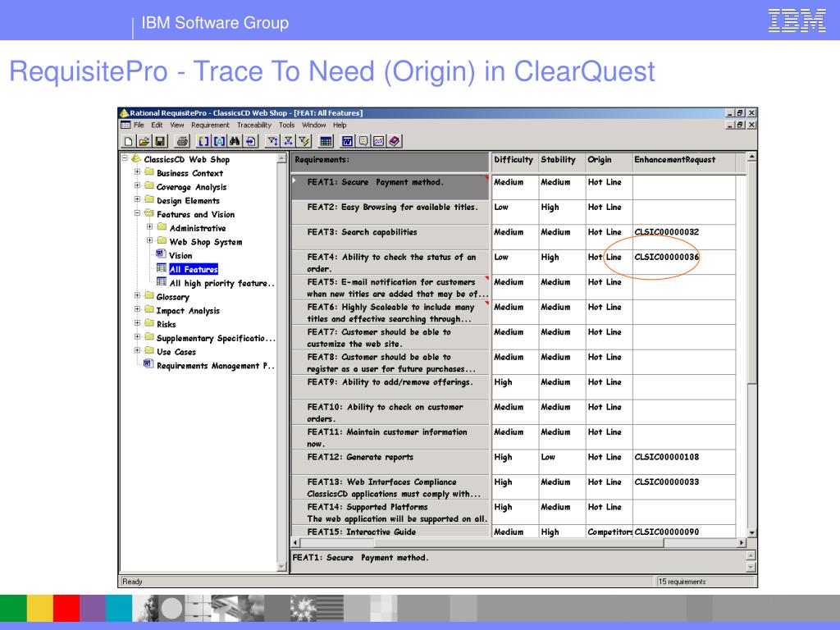Click the funnel with horizontal arrows icon
Image resolution: width=840 pixels, height=630 pixels.
pyautogui.click(x=289, y=141)
